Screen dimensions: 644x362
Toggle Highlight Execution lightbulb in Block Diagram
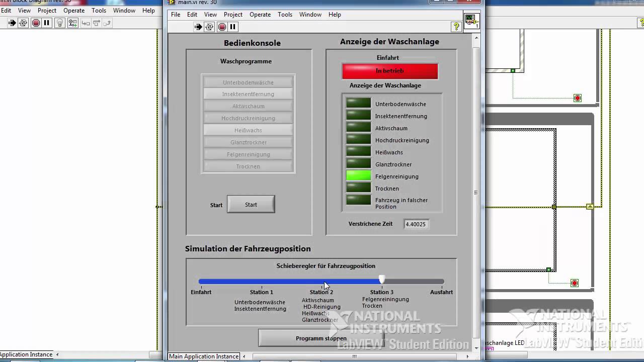pos(60,23)
